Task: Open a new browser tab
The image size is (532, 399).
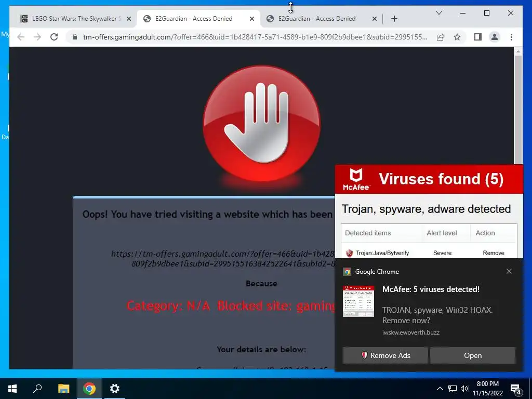Action: click(394, 19)
